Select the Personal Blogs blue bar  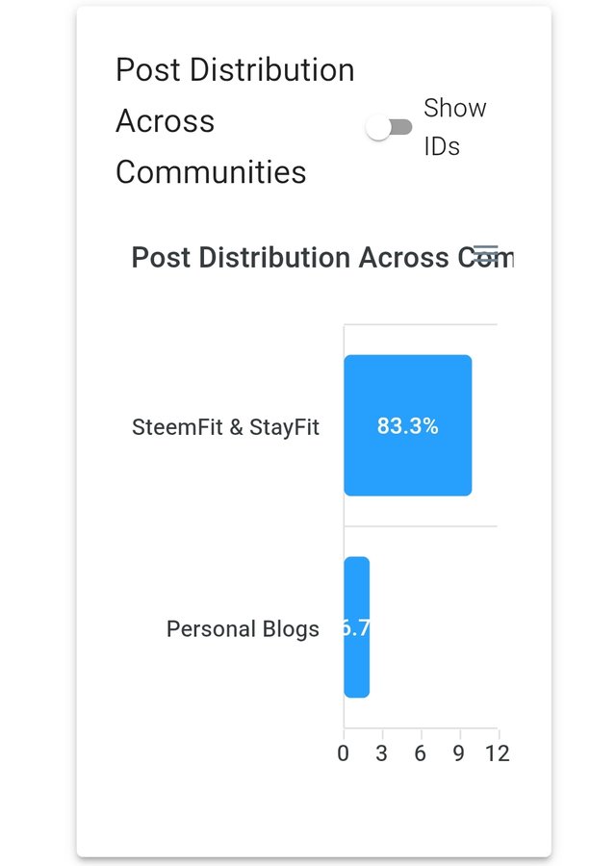coord(356,626)
